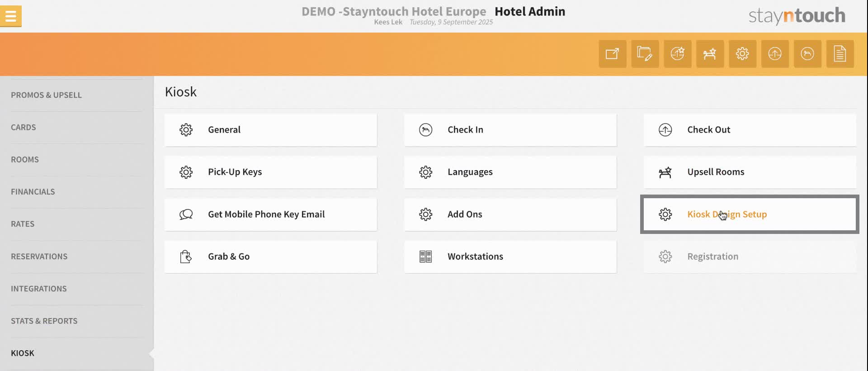Click the upsell bed icon in orange toolbar
The image size is (868, 371).
710,54
